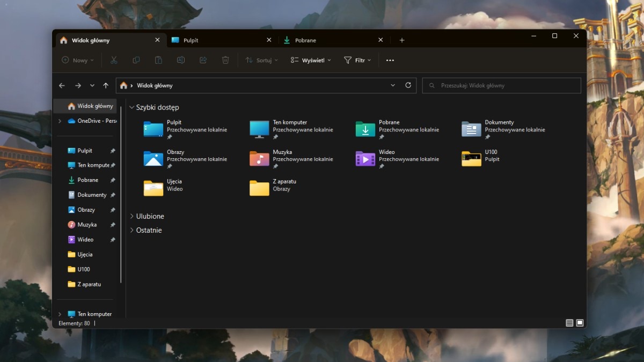Click the up-one-level navigation arrow
The height and width of the screenshot is (362, 644).
pos(105,85)
